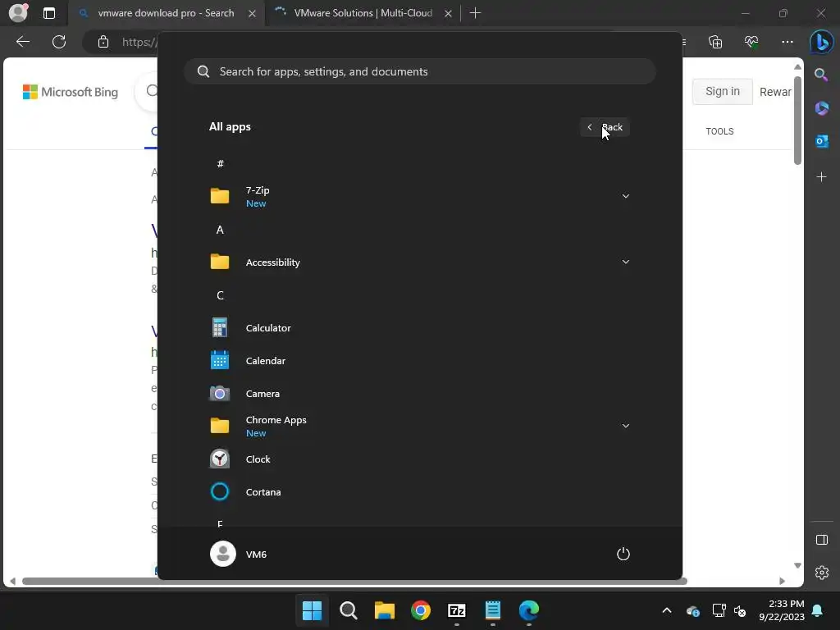View site information lock icon
Image resolution: width=840 pixels, height=630 pixels.
click(103, 42)
